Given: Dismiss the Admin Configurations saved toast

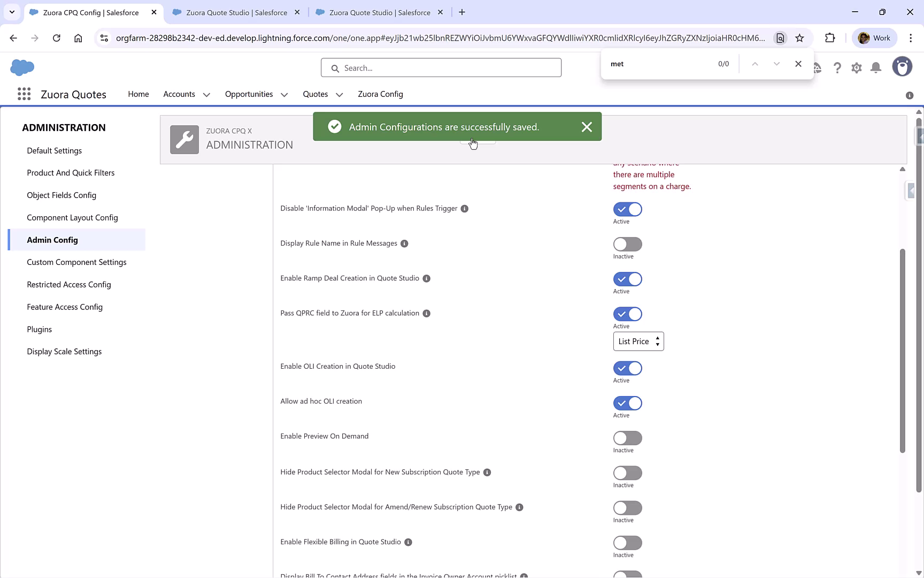Looking at the screenshot, I should (x=587, y=127).
